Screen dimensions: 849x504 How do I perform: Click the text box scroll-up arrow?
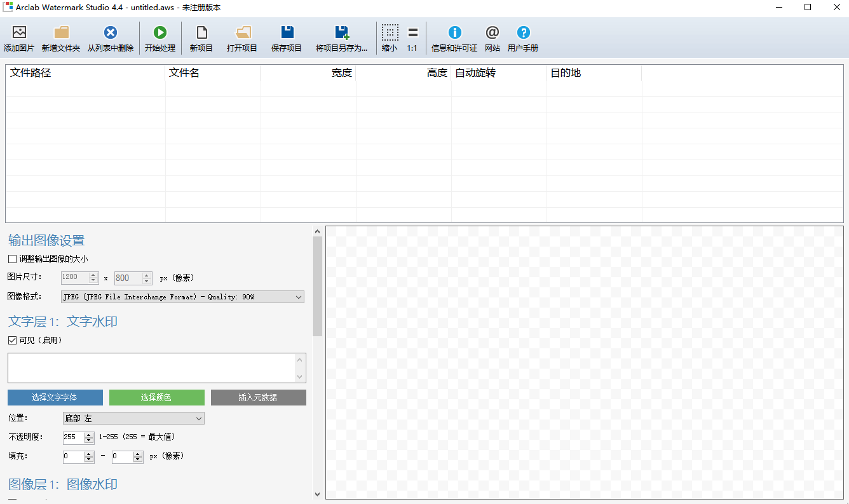tap(300, 359)
